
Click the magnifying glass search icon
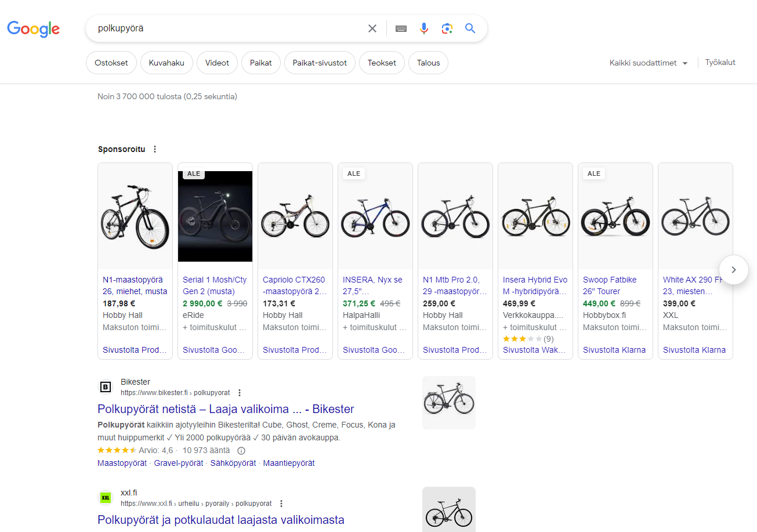[470, 28]
